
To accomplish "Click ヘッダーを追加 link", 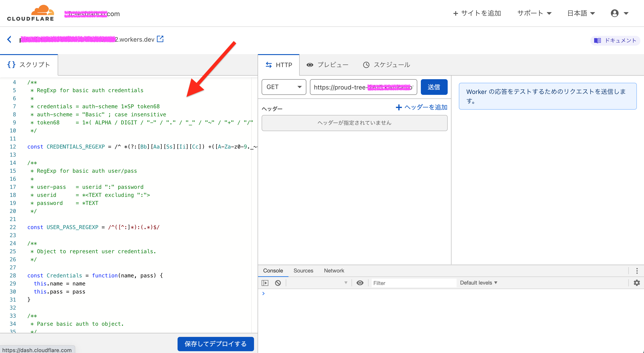I will point(421,107).
